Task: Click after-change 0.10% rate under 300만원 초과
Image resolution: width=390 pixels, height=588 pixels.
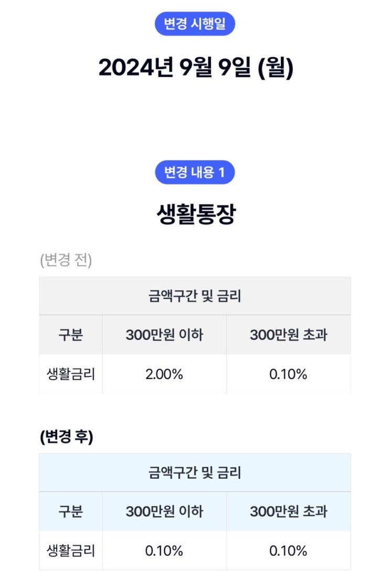Action: (289, 551)
